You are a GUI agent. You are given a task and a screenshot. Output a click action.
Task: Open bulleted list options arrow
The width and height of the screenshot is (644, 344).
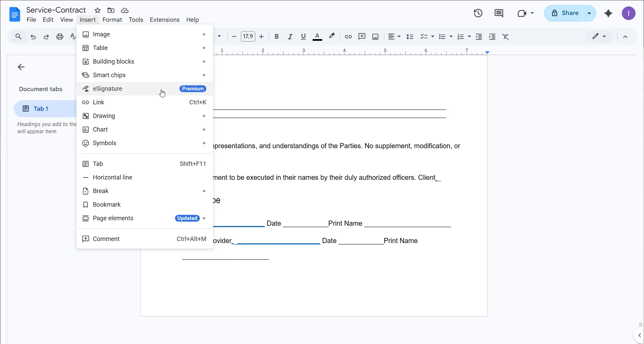(x=451, y=37)
